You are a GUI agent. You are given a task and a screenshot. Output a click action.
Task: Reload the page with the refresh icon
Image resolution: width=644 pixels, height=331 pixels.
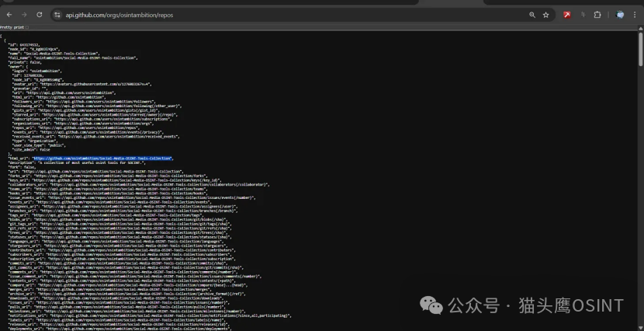click(39, 15)
